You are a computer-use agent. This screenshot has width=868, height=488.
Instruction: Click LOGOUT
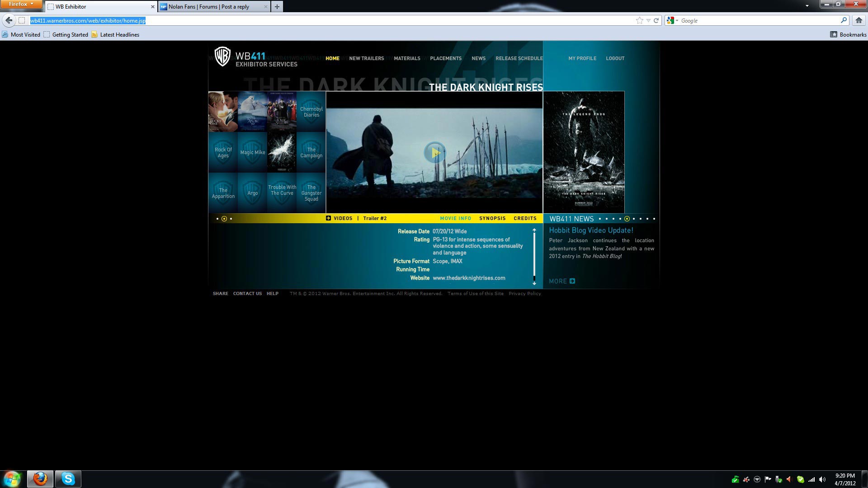point(615,58)
